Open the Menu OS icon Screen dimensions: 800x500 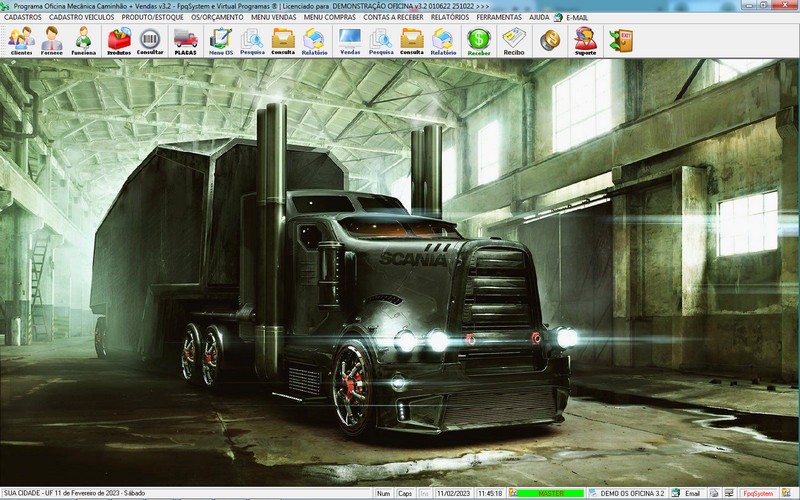click(221, 41)
